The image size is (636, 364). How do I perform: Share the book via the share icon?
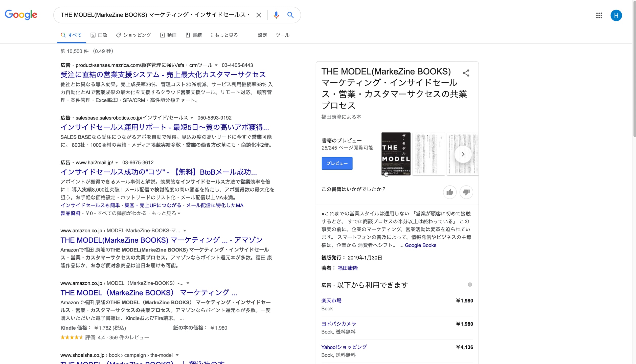click(x=466, y=73)
